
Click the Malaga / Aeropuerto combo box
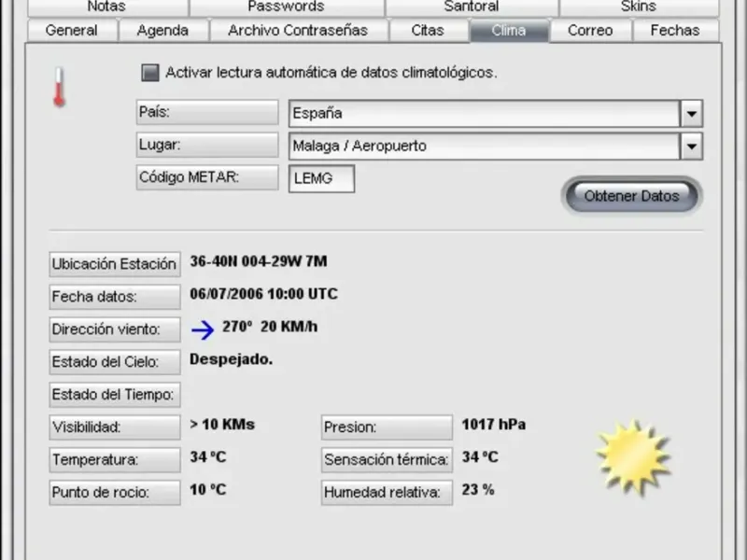click(496, 147)
